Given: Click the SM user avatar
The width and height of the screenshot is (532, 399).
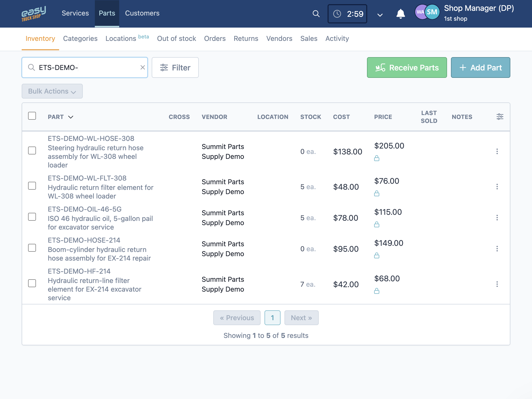Looking at the screenshot, I should tap(432, 12).
